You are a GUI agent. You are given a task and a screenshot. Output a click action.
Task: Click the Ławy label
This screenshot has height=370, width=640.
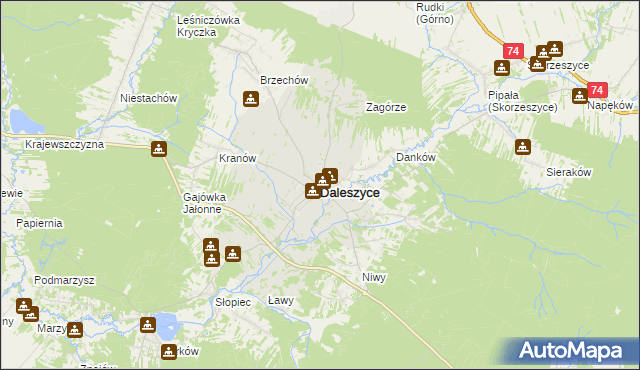tap(281, 301)
